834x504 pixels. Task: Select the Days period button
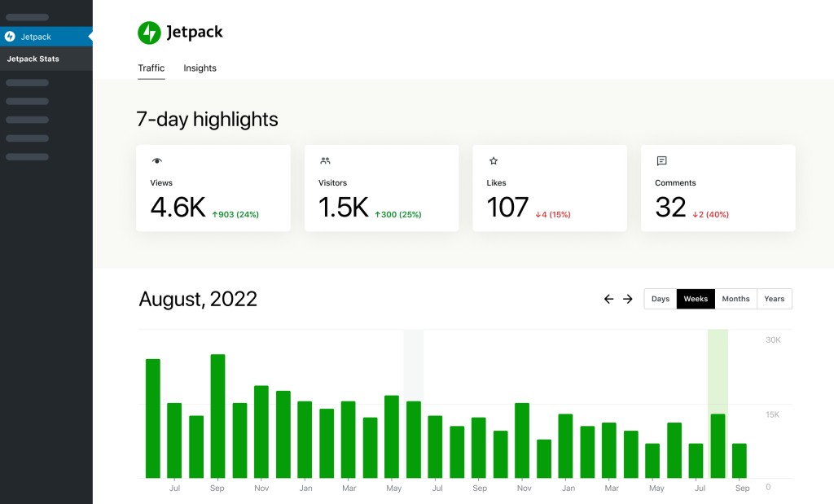point(660,299)
